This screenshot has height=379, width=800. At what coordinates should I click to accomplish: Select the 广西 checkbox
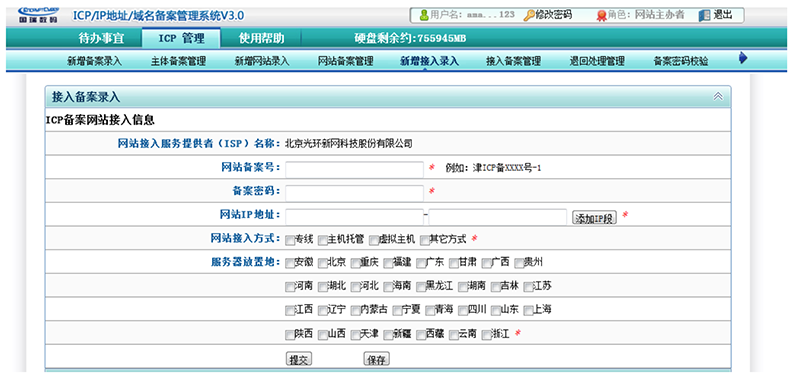click(486, 263)
